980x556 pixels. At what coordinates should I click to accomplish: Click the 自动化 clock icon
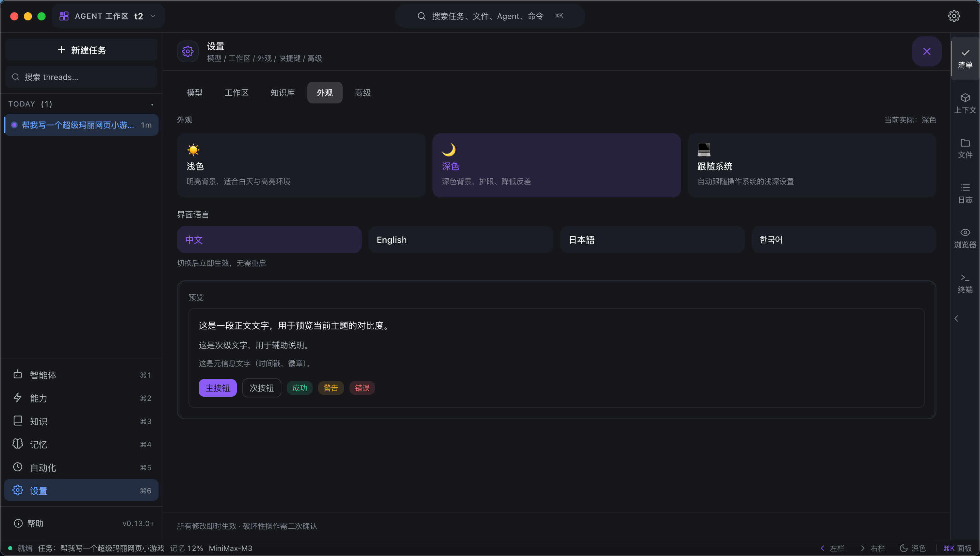pos(18,467)
